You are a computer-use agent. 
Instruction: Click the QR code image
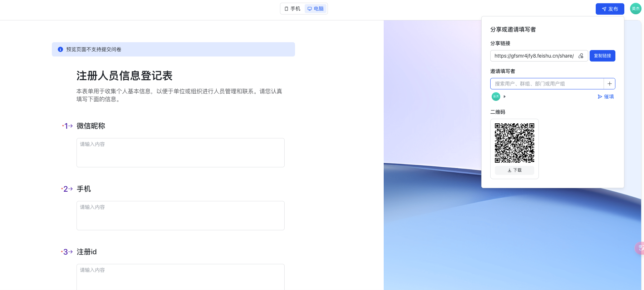tap(514, 143)
